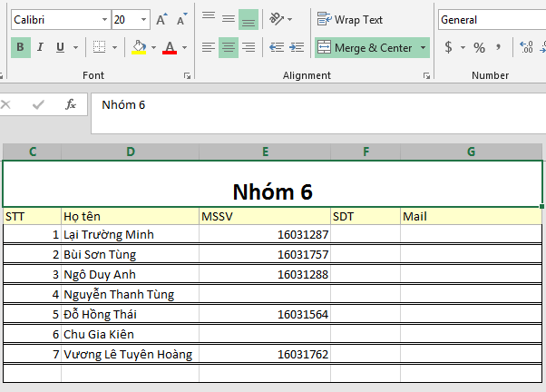Open Alignment settings dialog launcher
The height and width of the screenshot is (392, 546).
click(x=426, y=75)
